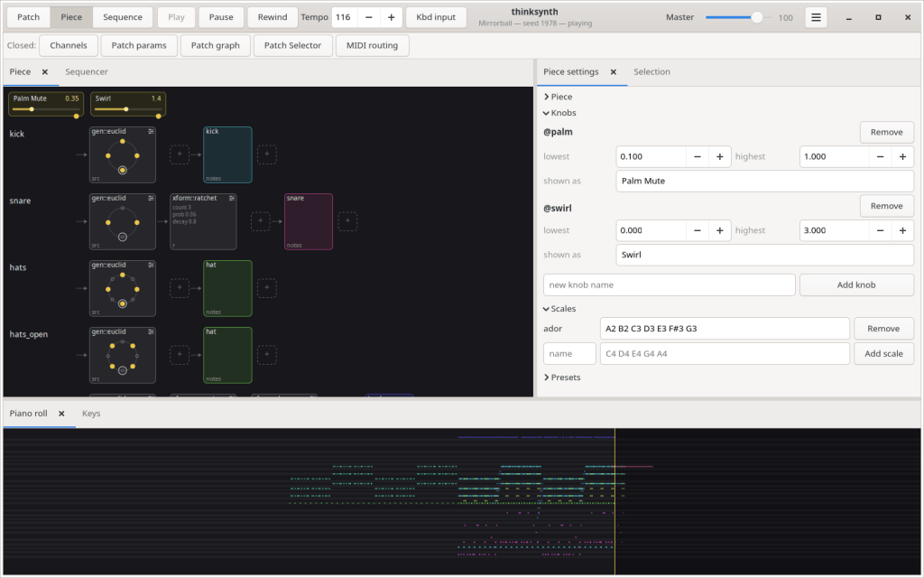Select the Piano roll tab

[x=28, y=414]
